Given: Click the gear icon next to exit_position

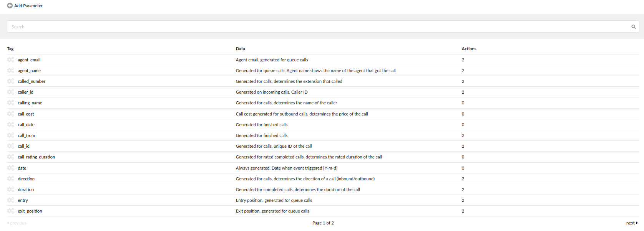Looking at the screenshot, I should coord(10,211).
